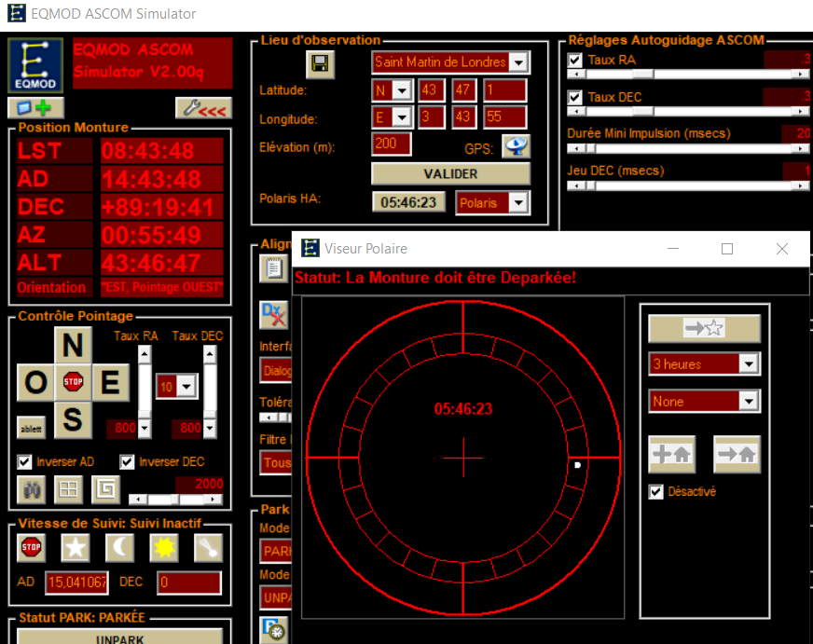Open alignment point list notepad icon
The height and width of the screenshot is (644, 813).
pos(274,269)
